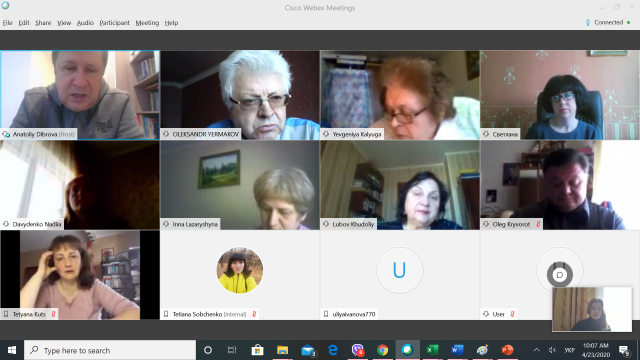Open Microsoft Edge from taskbar

[x=333, y=350]
